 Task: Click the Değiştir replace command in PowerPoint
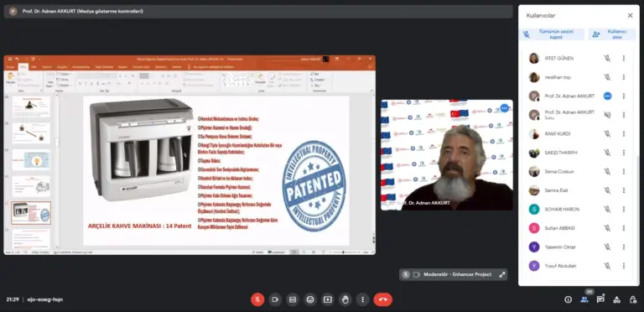click(x=319, y=80)
